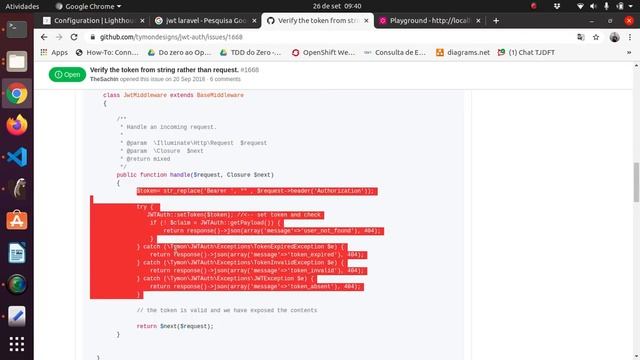
Task: Click the microphone indicator in top bar
Action: pyautogui.click(x=607, y=6)
